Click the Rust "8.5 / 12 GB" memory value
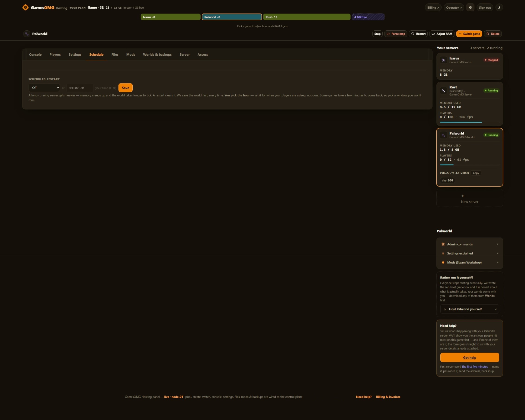 click(x=450, y=107)
